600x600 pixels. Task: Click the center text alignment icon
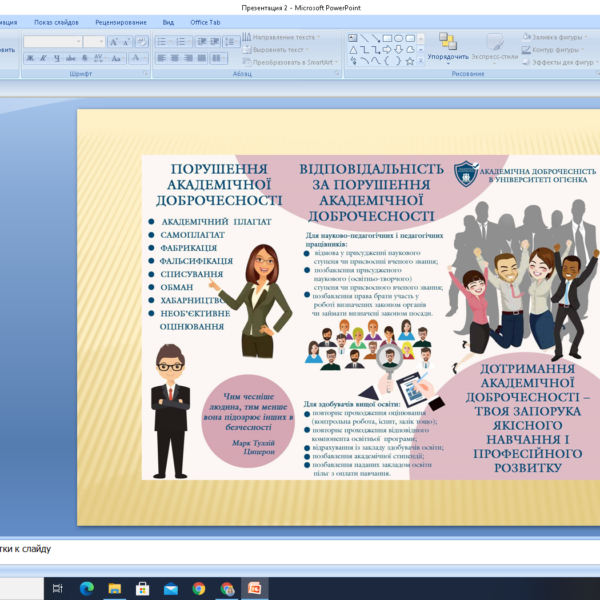coord(174,58)
